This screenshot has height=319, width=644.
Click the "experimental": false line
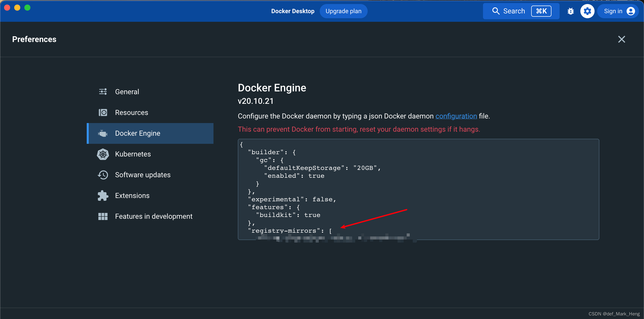pyautogui.click(x=292, y=200)
